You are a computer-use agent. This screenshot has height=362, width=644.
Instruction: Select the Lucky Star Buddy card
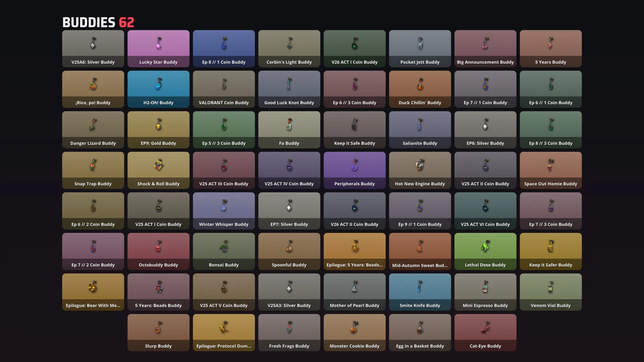point(158,49)
